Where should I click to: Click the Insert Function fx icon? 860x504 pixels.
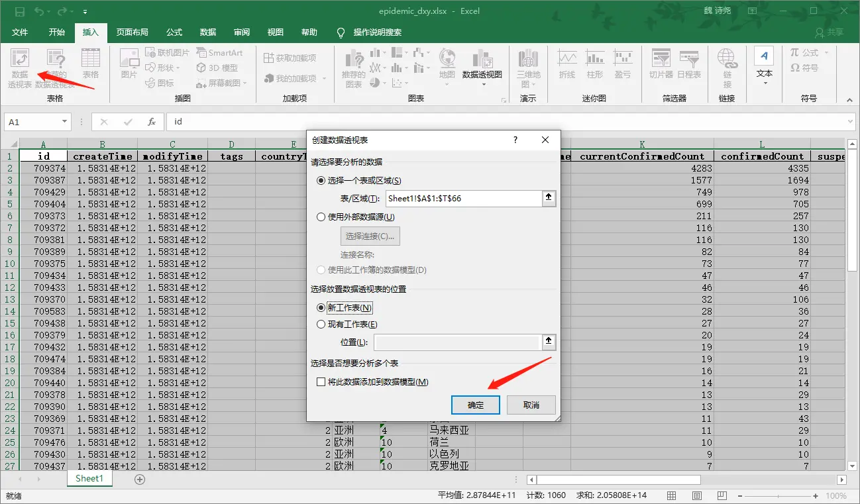(152, 122)
